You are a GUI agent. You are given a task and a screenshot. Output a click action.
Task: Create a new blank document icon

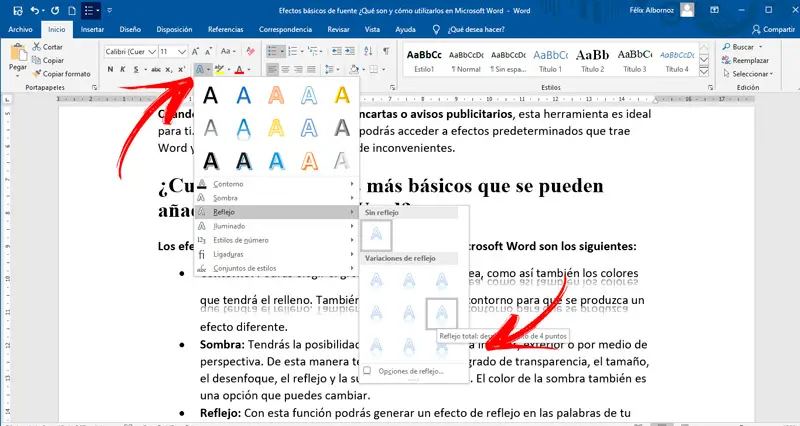point(72,10)
